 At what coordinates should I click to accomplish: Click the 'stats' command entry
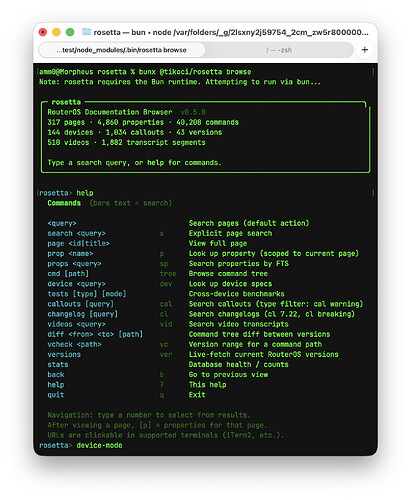pos(58,365)
